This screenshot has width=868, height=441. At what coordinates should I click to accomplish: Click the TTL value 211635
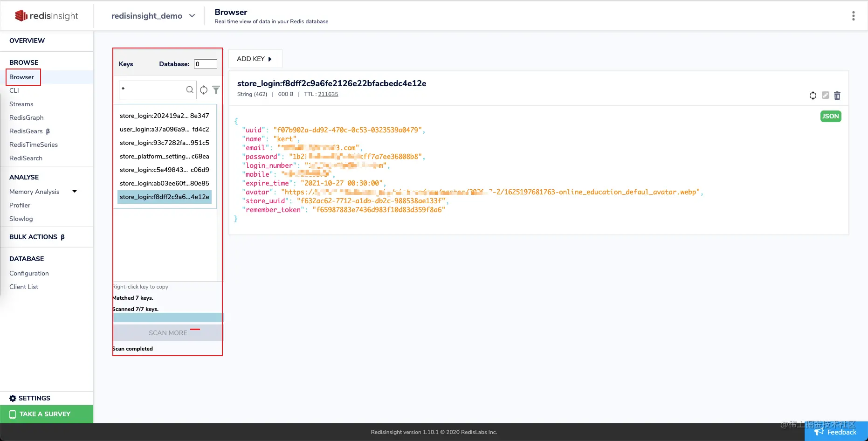click(x=328, y=94)
